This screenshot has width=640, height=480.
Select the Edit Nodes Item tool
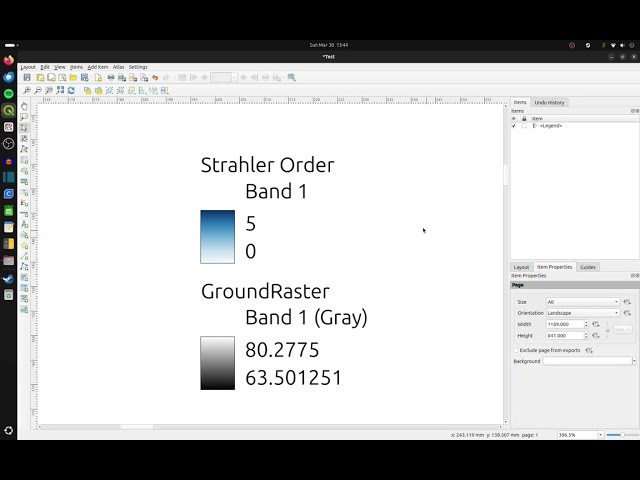tap(24, 149)
